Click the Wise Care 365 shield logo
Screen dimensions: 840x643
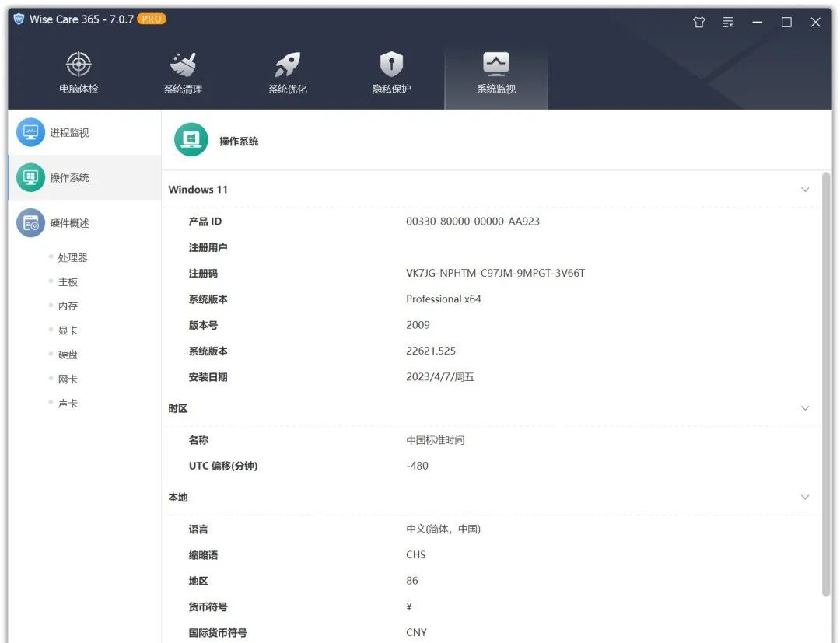point(19,19)
